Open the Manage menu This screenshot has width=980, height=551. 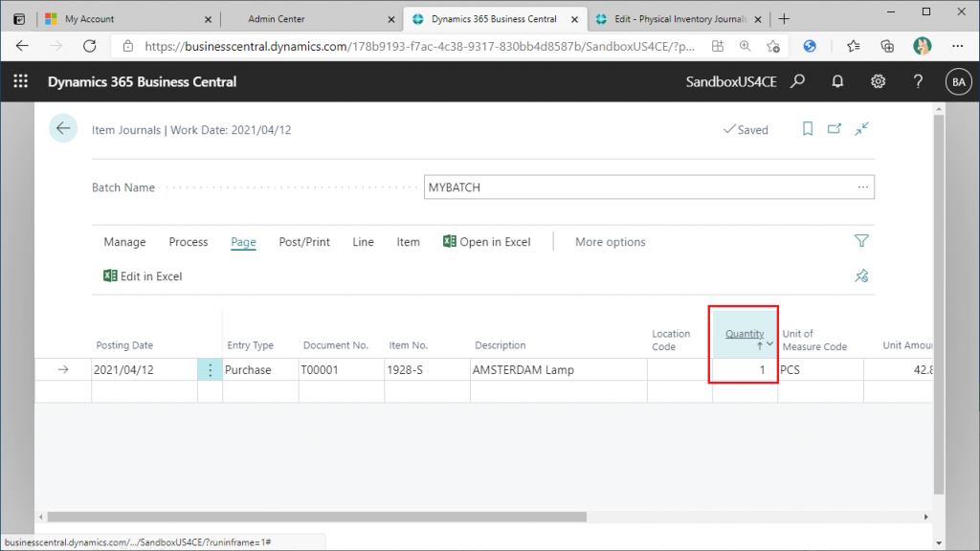[x=125, y=242]
